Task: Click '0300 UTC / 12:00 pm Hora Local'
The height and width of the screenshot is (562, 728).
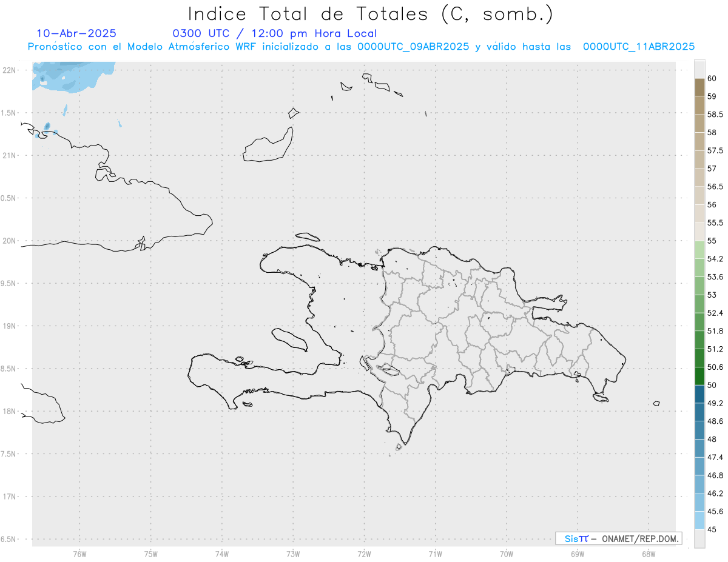Action: [x=274, y=33]
